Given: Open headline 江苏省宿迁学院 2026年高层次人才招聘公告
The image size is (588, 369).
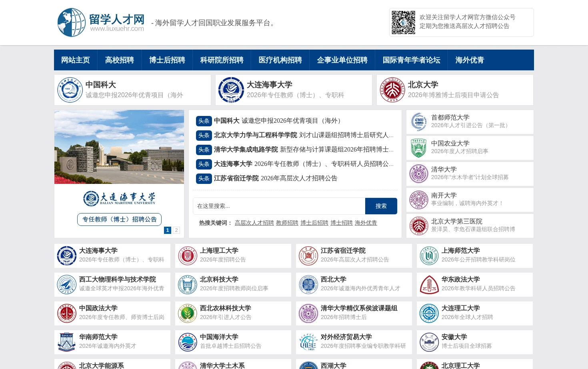Looking at the screenshot, I should [276, 178].
